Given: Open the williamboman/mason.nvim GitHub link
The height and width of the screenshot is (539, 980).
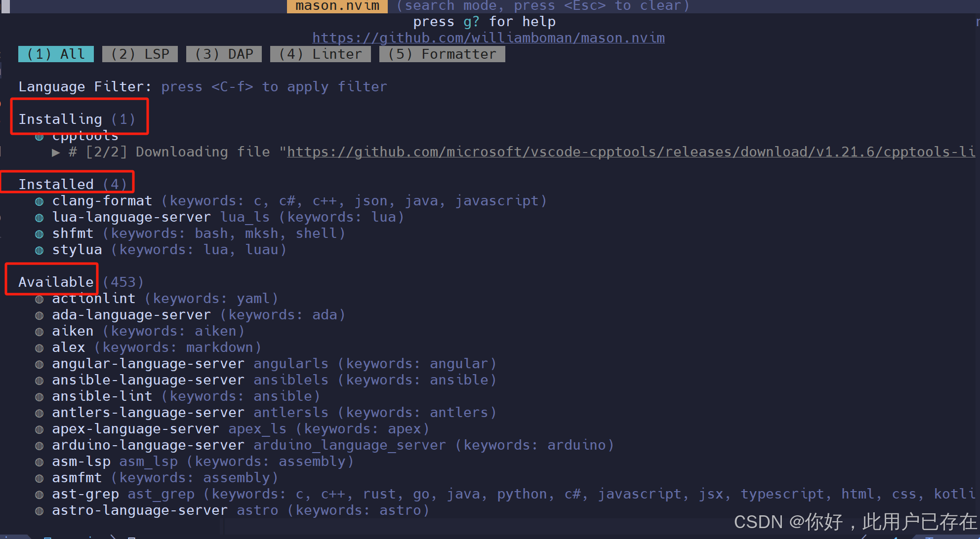Looking at the screenshot, I should (488, 38).
